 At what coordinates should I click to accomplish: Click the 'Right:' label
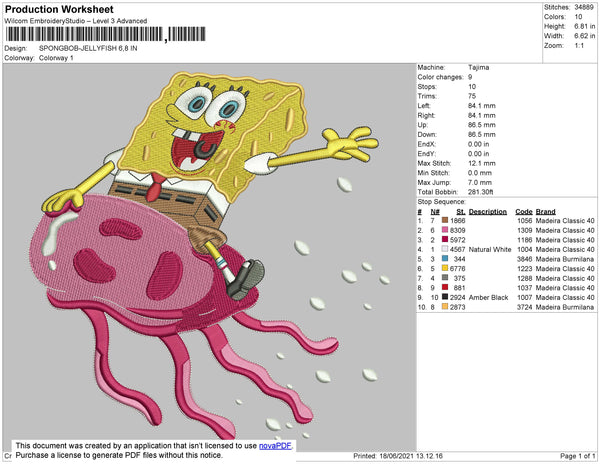[x=426, y=115]
